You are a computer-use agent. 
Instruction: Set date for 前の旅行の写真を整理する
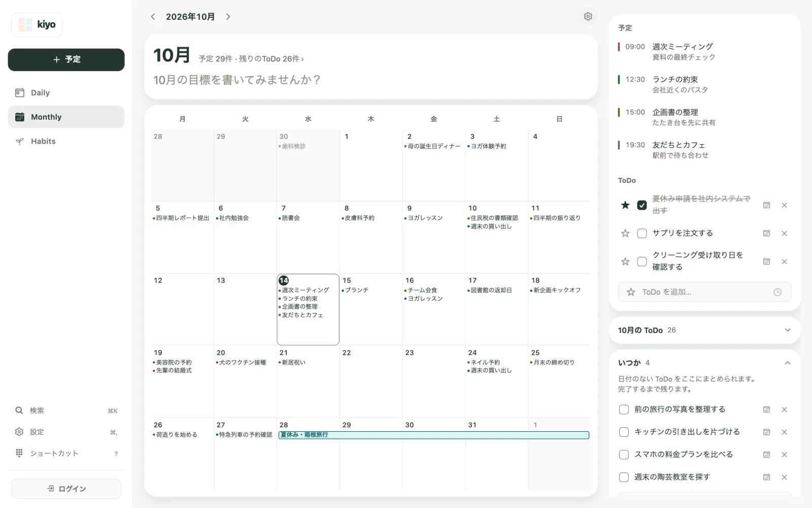(x=766, y=409)
